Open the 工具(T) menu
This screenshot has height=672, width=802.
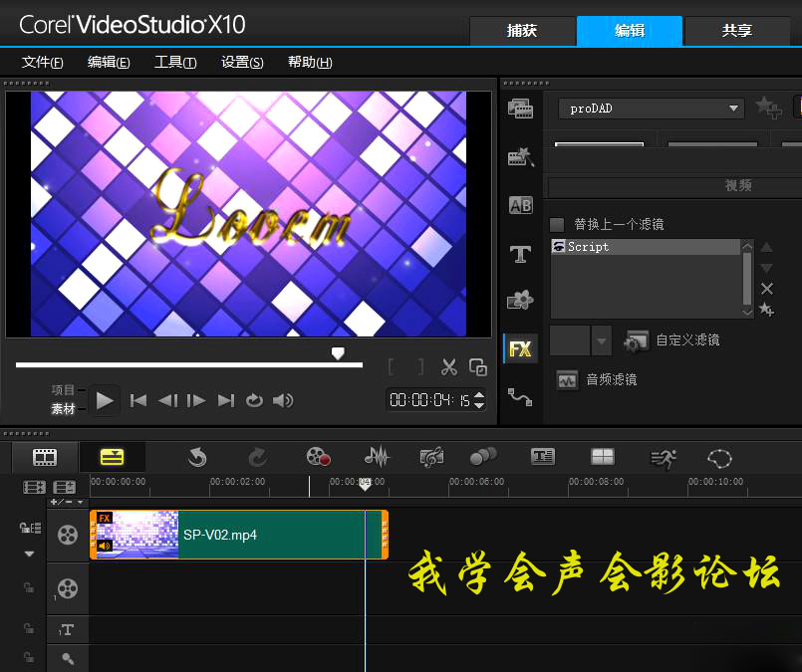[175, 63]
